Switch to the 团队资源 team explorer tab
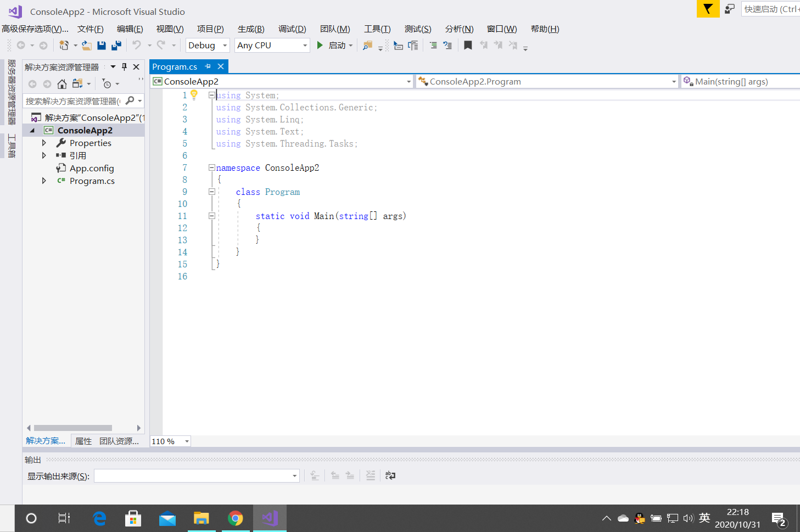This screenshot has height=532, width=800. 119,441
